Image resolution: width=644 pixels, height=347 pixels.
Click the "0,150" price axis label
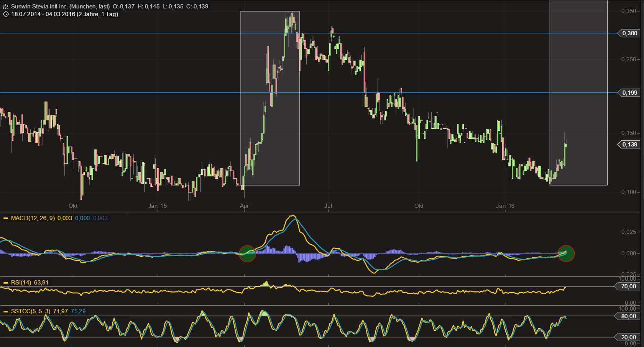pos(629,133)
